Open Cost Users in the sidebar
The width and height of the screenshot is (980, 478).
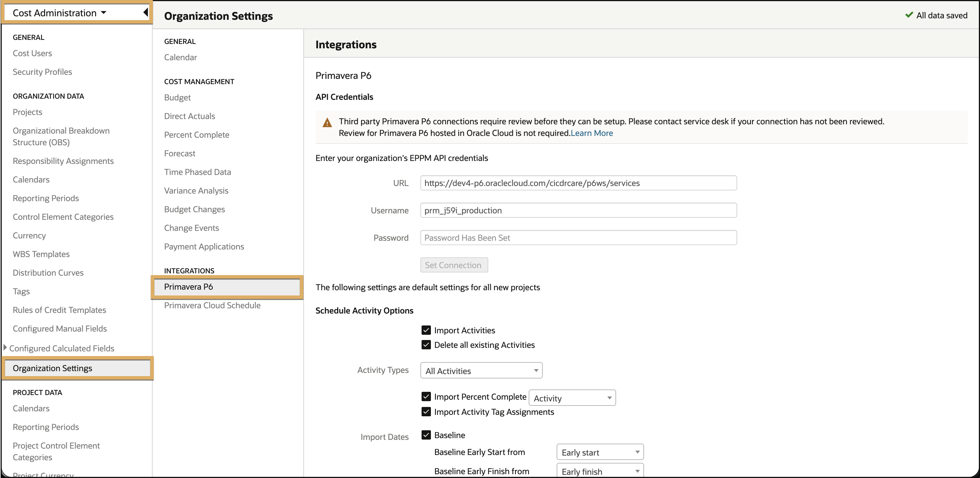pos(32,53)
